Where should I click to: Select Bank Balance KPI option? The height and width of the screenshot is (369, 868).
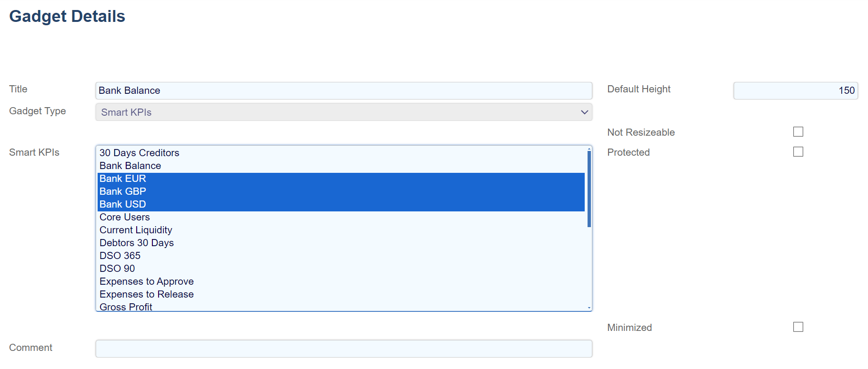130,166
